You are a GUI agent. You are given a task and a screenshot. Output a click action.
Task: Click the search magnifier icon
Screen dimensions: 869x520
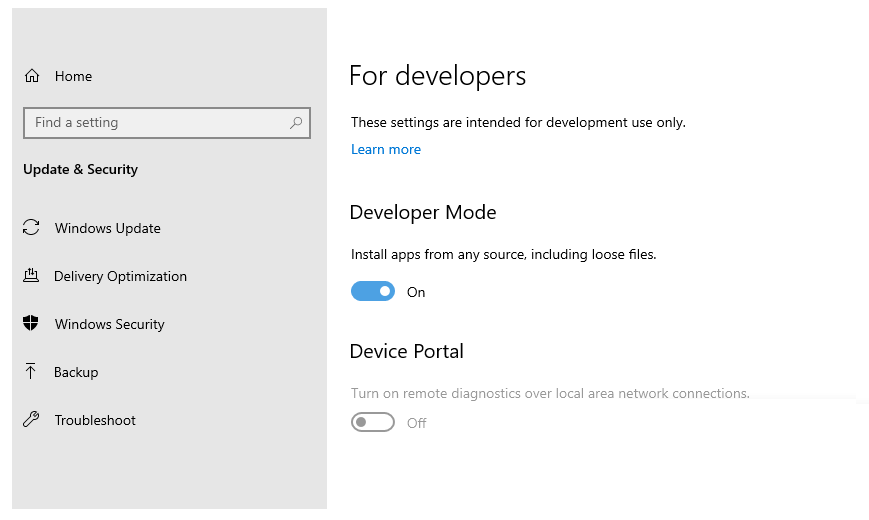point(296,123)
